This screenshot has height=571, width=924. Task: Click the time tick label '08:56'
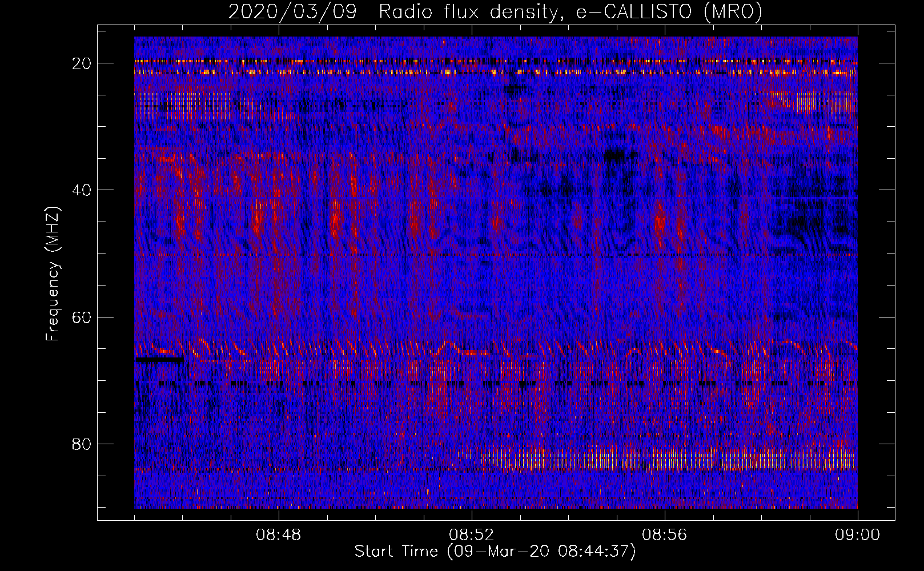pyautogui.click(x=665, y=535)
